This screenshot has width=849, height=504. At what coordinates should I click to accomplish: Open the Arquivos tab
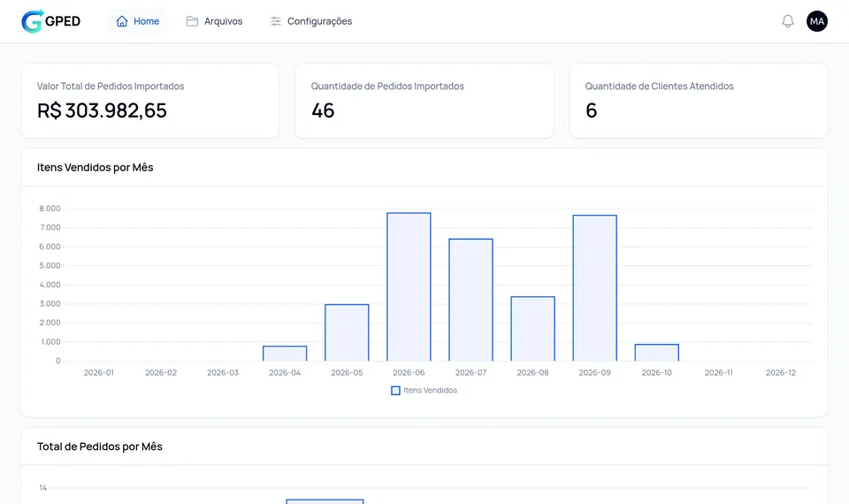click(x=214, y=21)
